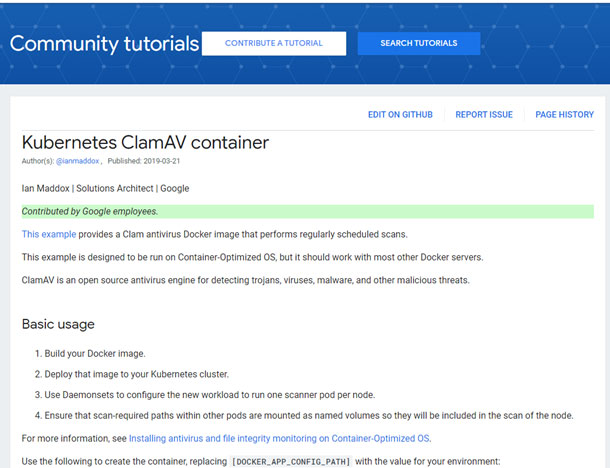The width and height of the screenshot is (610, 468).
Task: Click the 'Basic usage' section heading
Action: [58, 324]
